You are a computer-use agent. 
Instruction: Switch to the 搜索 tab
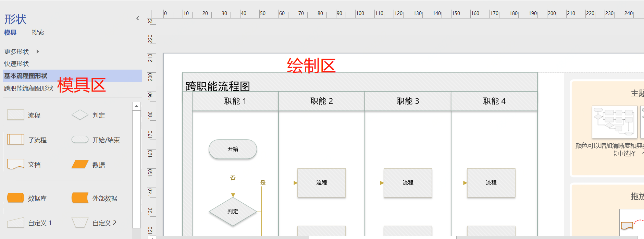pyautogui.click(x=38, y=33)
